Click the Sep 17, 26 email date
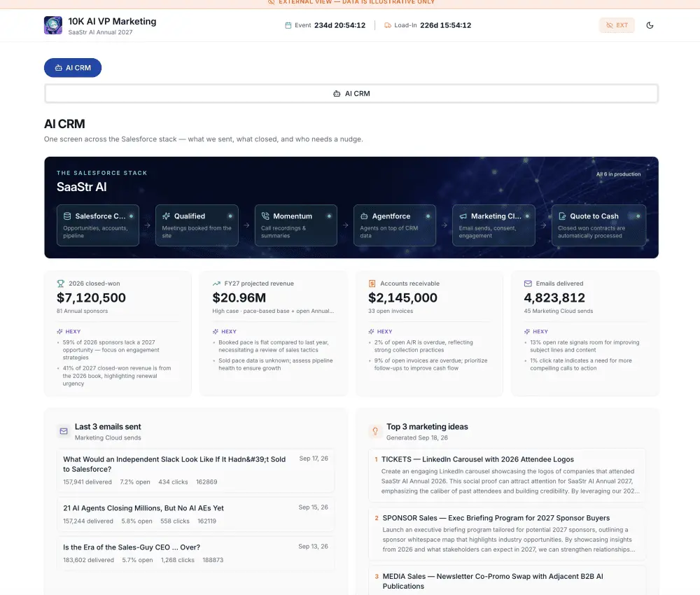700x595 pixels. tap(314, 458)
